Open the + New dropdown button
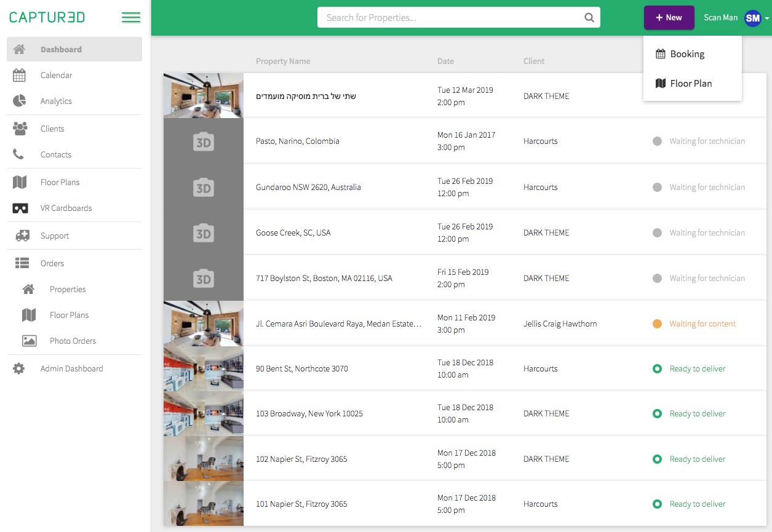The height and width of the screenshot is (532, 772). [x=669, y=17]
